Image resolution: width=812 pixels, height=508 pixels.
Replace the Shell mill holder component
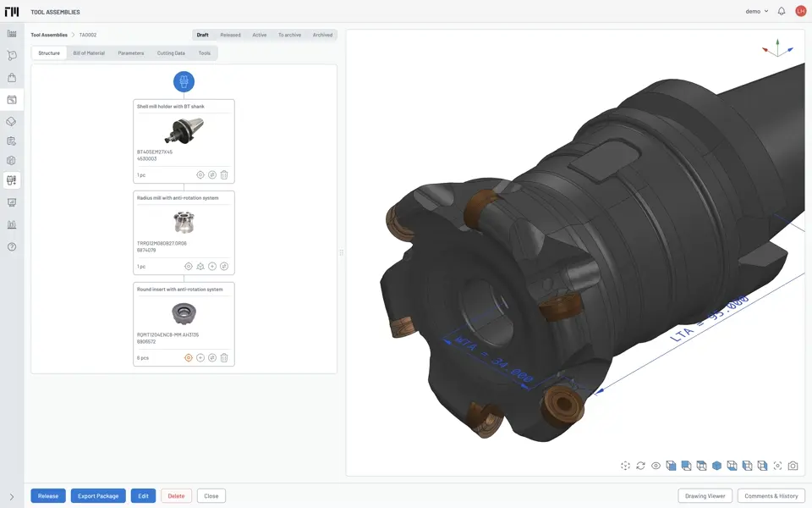pyautogui.click(x=212, y=174)
